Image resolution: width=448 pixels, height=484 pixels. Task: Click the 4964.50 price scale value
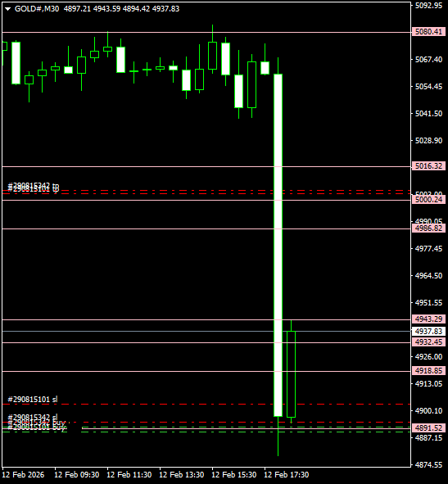[x=428, y=276]
